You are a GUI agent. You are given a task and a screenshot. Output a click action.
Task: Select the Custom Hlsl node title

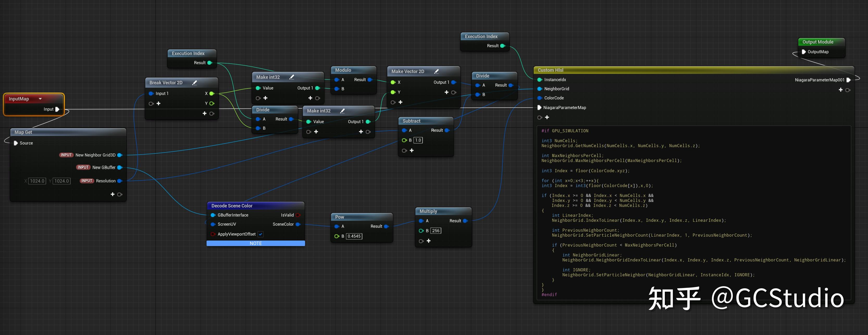point(550,70)
